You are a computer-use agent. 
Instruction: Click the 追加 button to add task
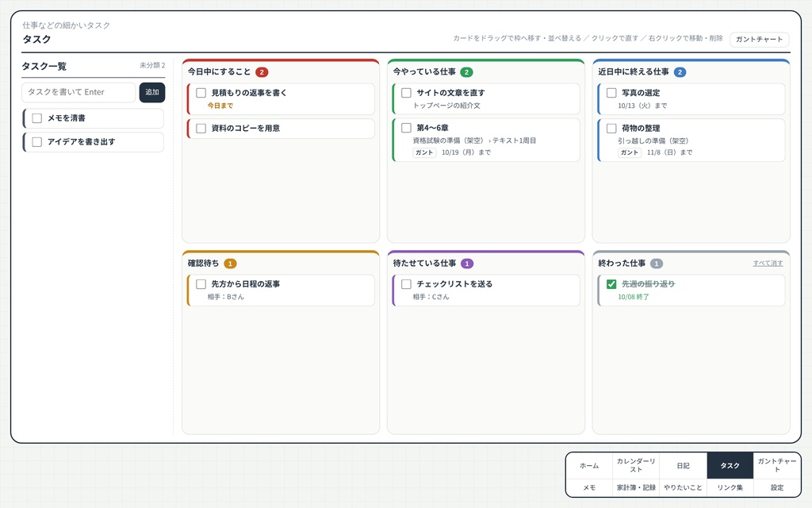pos(151,92)
